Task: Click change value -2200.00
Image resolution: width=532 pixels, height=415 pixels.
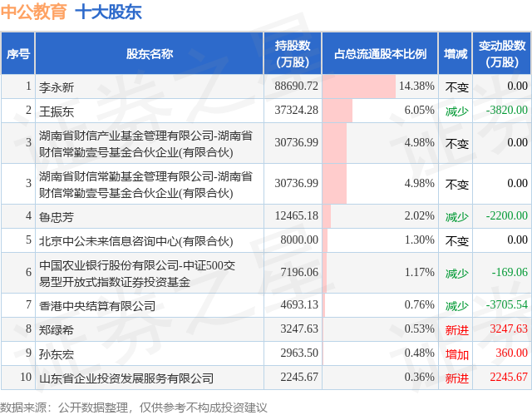Action: click(507, 215)
